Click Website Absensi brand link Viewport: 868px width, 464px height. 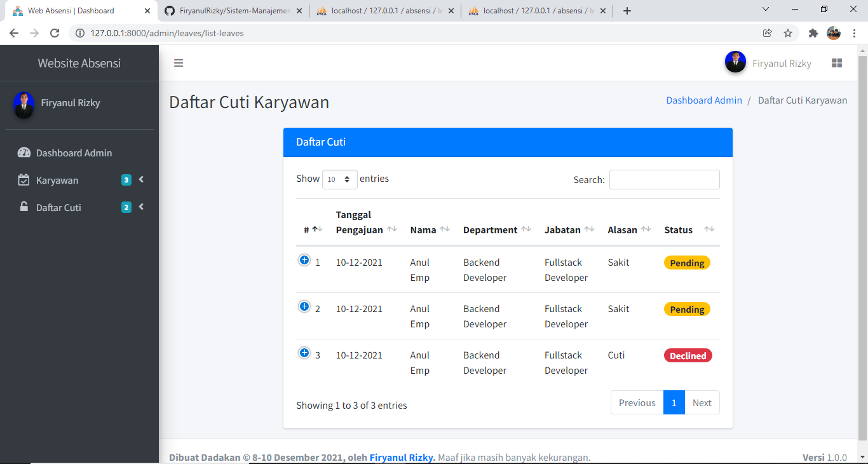pyautogui.click(x=79, y=63)
